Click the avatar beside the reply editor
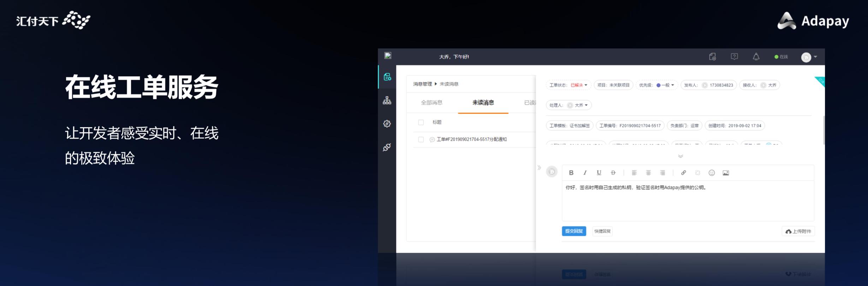Screen dimensions: 868x286 [x=552, y=172]
